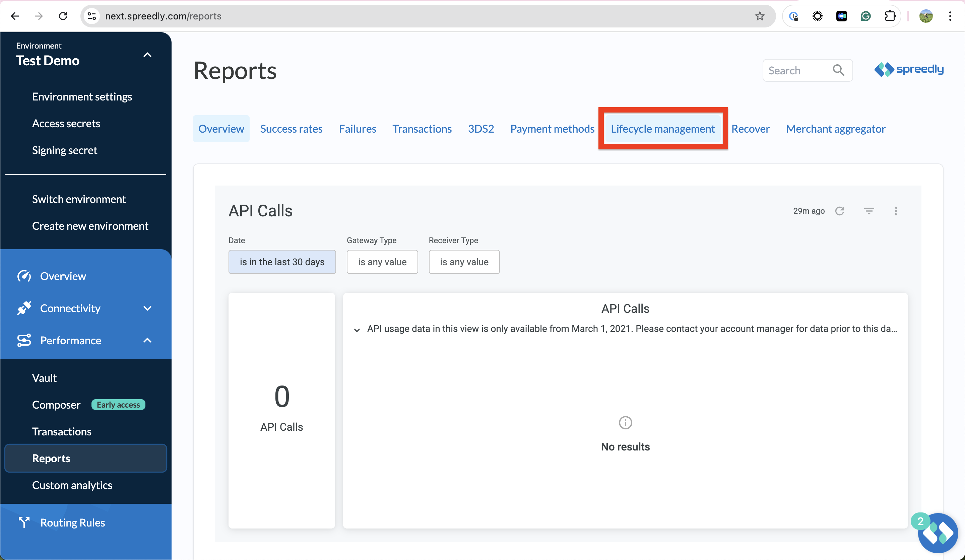Click the Routing Rules fork icon

pos(24,522)
